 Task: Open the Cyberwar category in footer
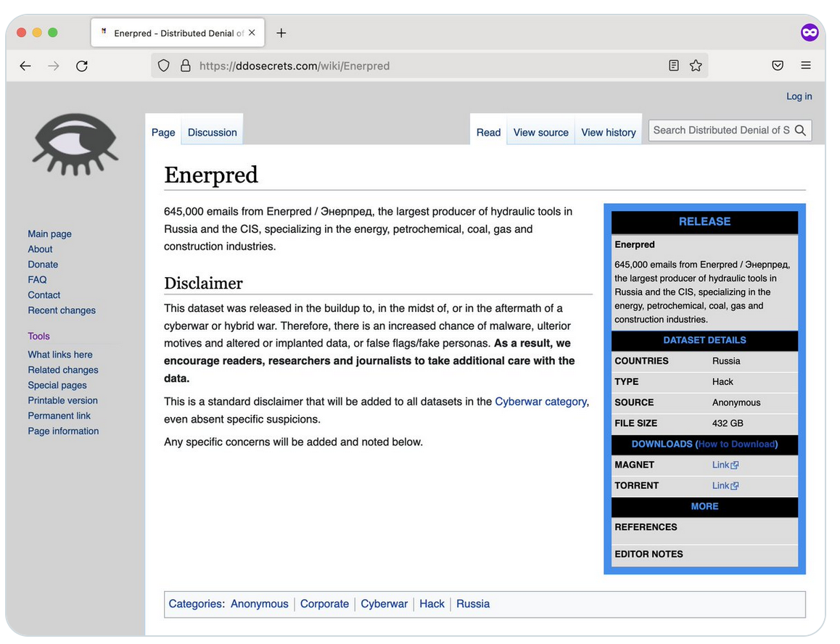(x=384, y=604)
